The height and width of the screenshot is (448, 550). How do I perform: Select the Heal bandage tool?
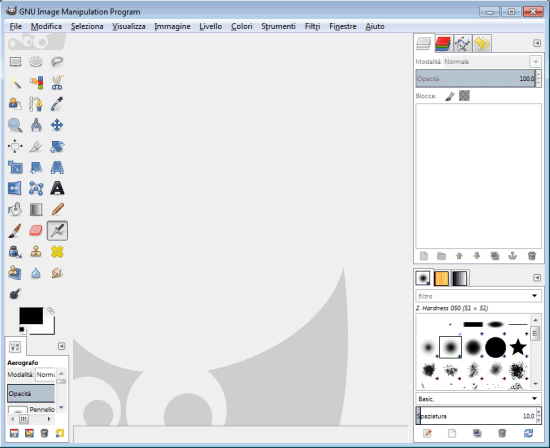pos(57,252)
